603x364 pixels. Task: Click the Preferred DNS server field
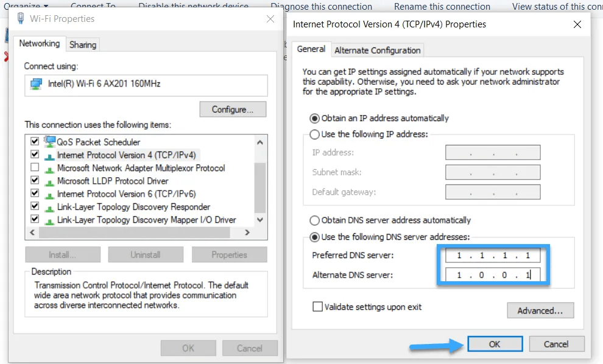493,255
